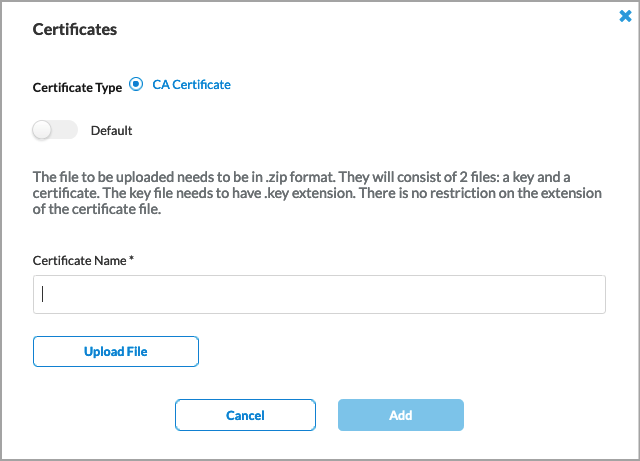
Task: Cancel the certificate dialog
Action: point(245,415)
